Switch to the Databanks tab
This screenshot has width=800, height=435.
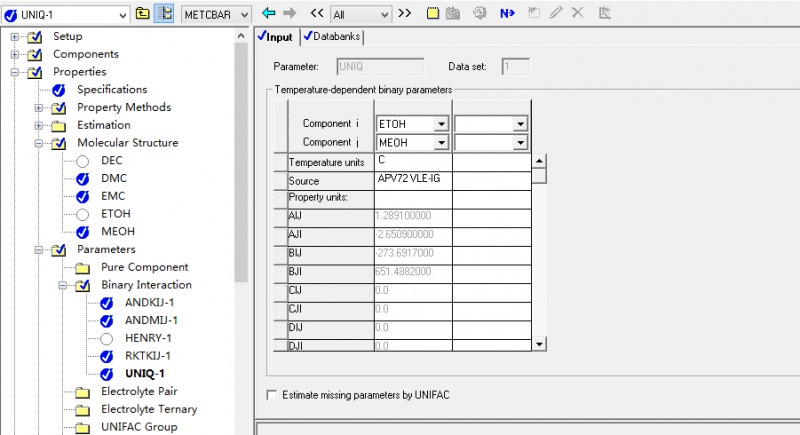332,37
